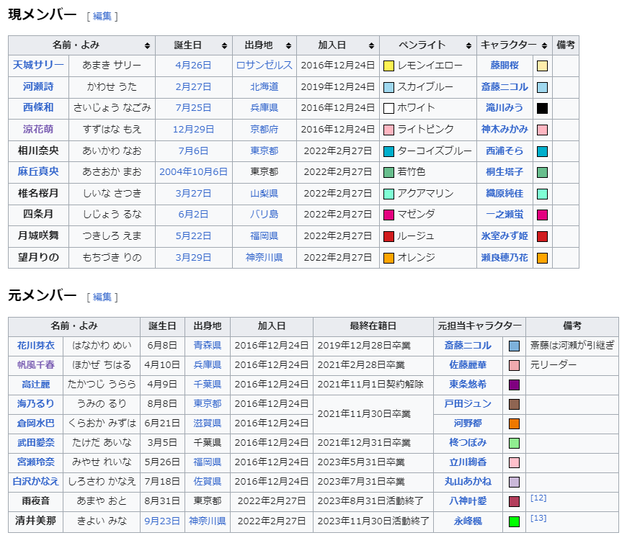The width and height of the screenshot is (640, 543).
Task: Click the アクアマリン penlight color swatch
Action: tap(389, 194)
